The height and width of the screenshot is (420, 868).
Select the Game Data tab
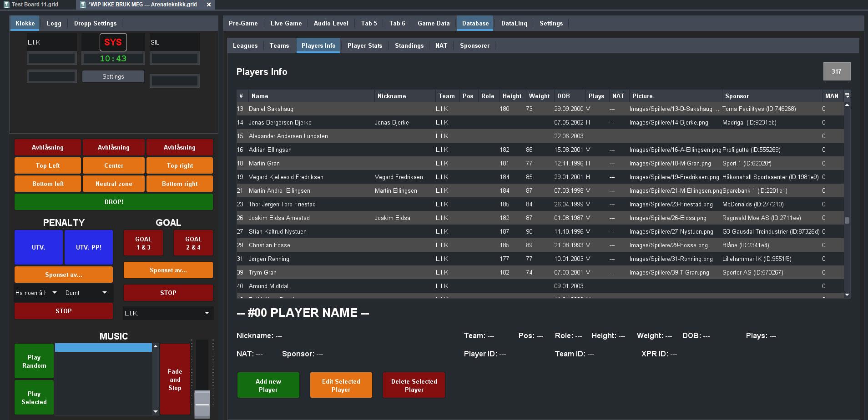434,23
